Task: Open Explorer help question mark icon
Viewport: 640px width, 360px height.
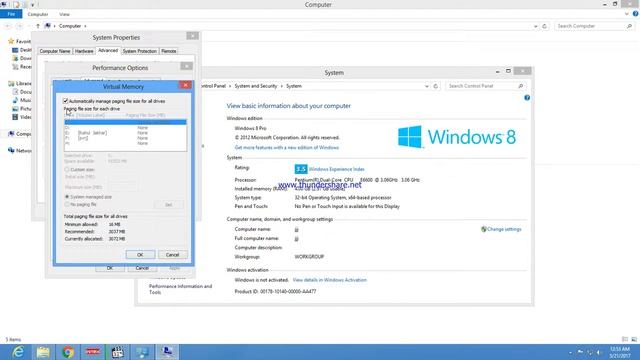Action: [636, 14]
